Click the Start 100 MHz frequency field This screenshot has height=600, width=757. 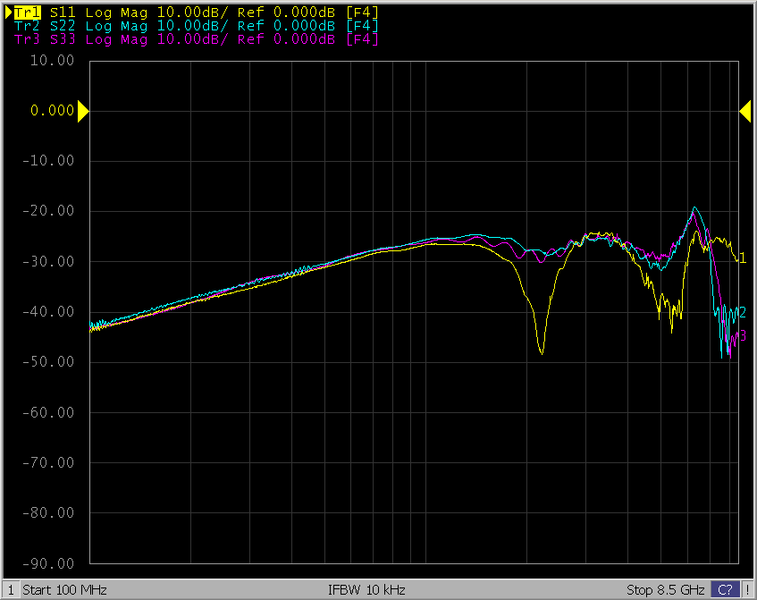pyautogui.click(x=64, y=590)
